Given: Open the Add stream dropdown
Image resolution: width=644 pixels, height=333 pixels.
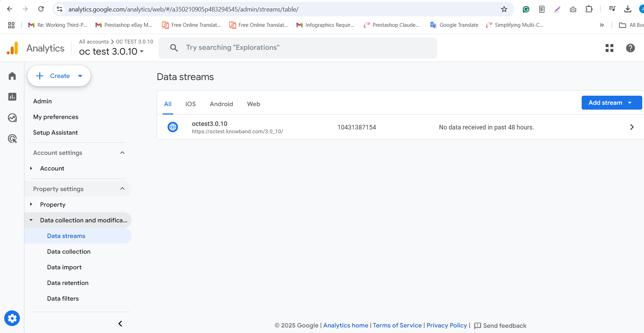Looking at the screenshot, I should coord(612,103).
